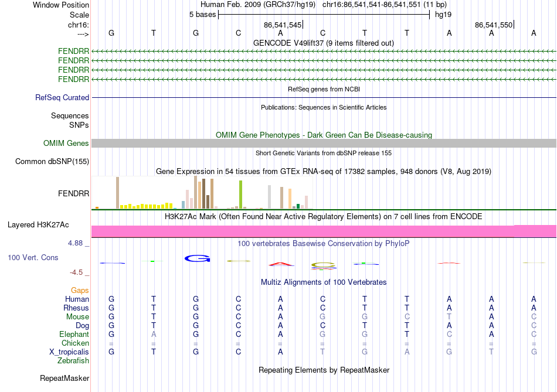Click the Sequences track label
557x392 pixels.
click(x=70, y=116)
